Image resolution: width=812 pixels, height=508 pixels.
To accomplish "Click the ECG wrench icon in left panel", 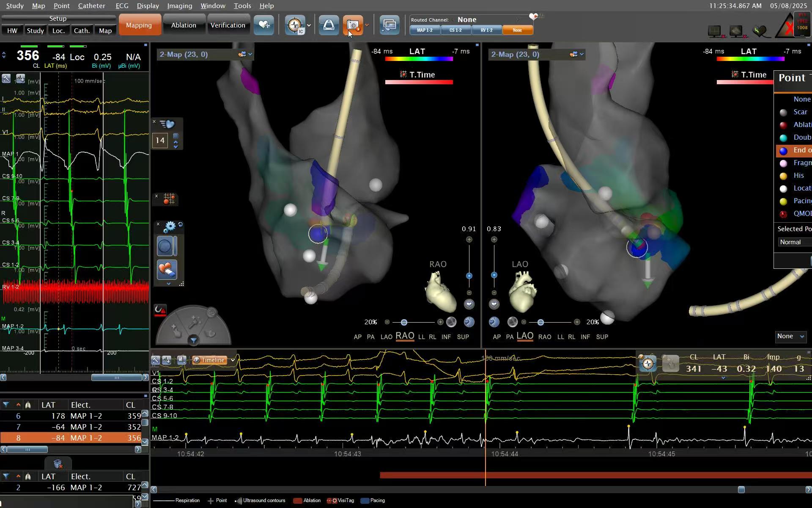I will (x=6, y=79).
